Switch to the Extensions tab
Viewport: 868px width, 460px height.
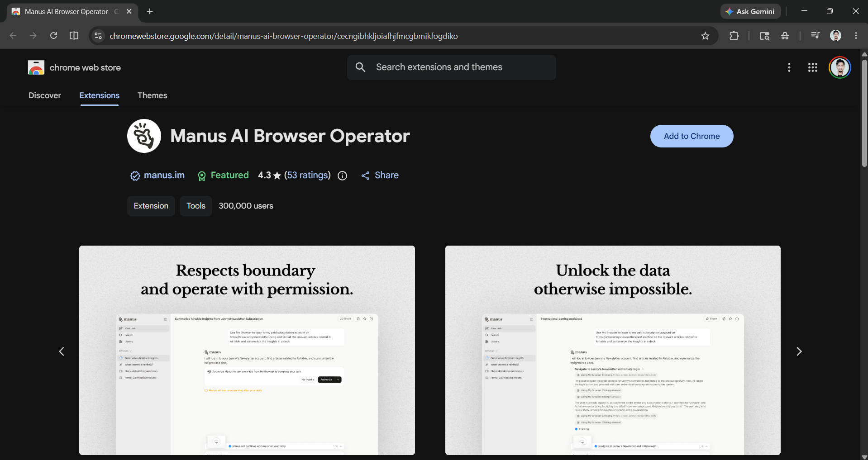tap(100, 95)
